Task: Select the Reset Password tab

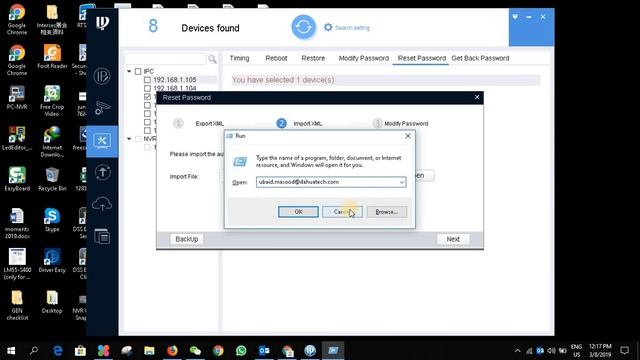Action: pyautogui.click(x=422, y=58)
